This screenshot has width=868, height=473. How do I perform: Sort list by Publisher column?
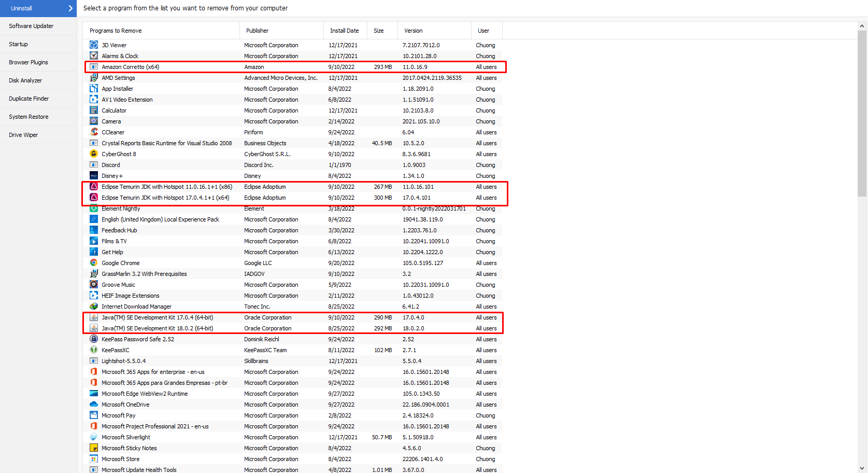281,31
